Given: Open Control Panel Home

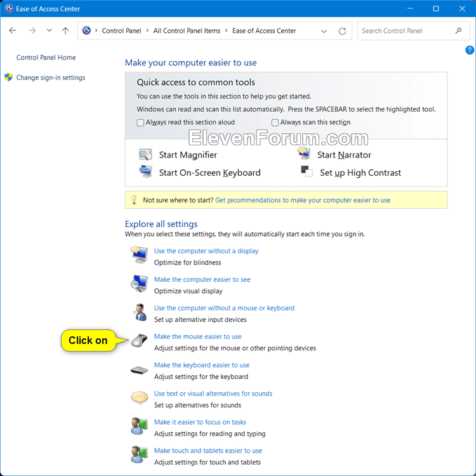Looking at the screenshot, I should [46, 57].
